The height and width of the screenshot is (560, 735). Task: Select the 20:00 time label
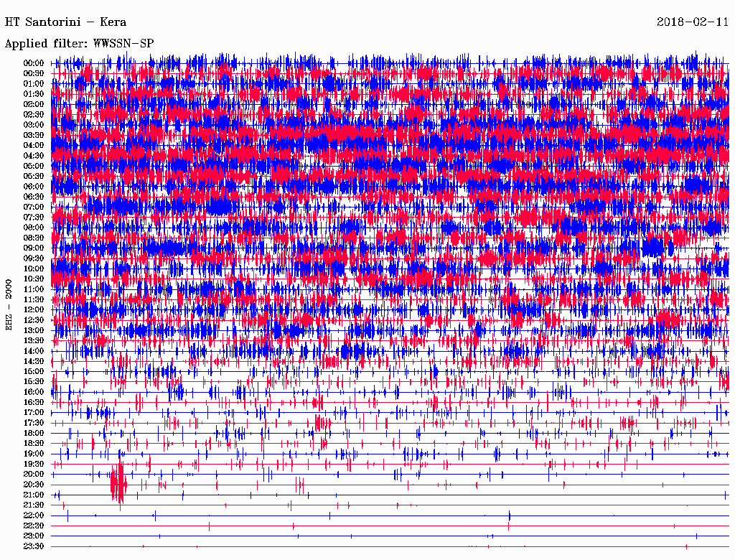(33, 474)
